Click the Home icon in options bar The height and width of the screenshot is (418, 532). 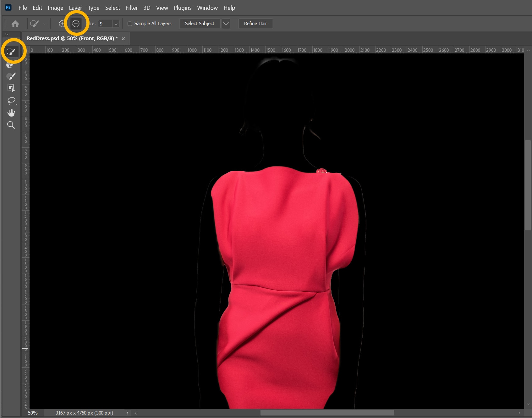click(15, 24)
